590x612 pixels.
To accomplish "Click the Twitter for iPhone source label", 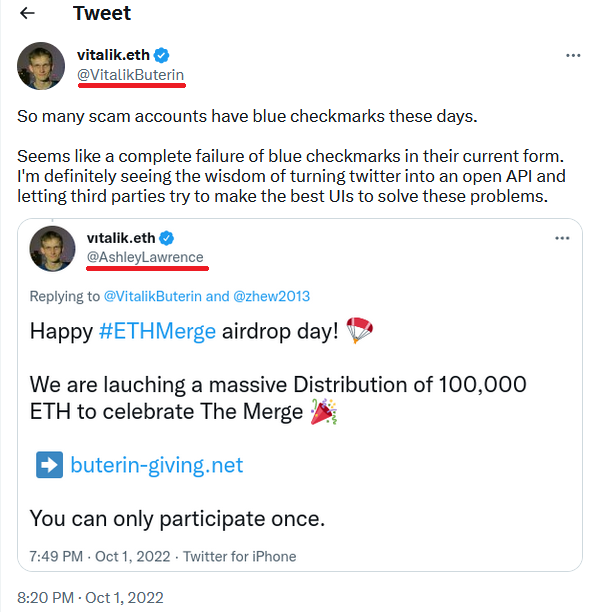I will 240,556.
